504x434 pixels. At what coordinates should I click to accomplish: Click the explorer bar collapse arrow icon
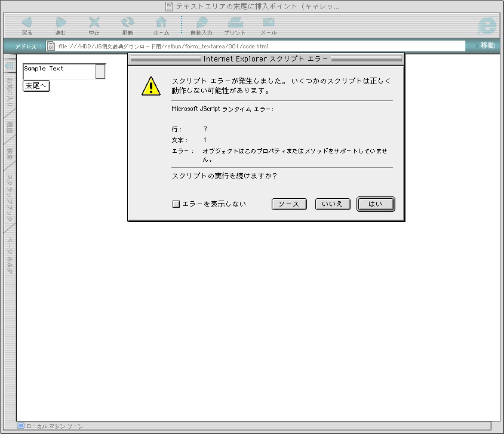coord(10,66)
